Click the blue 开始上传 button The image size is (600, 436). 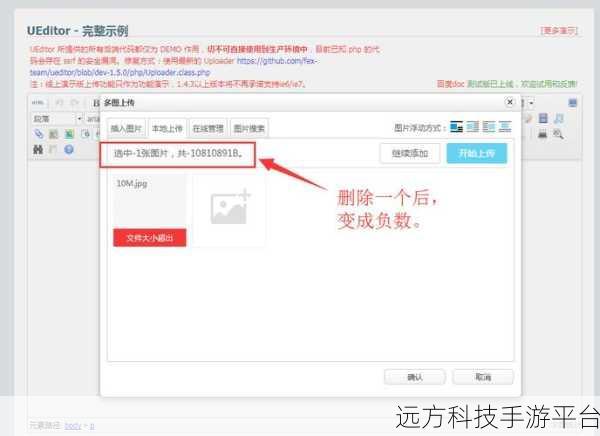(x=477, y=153)
